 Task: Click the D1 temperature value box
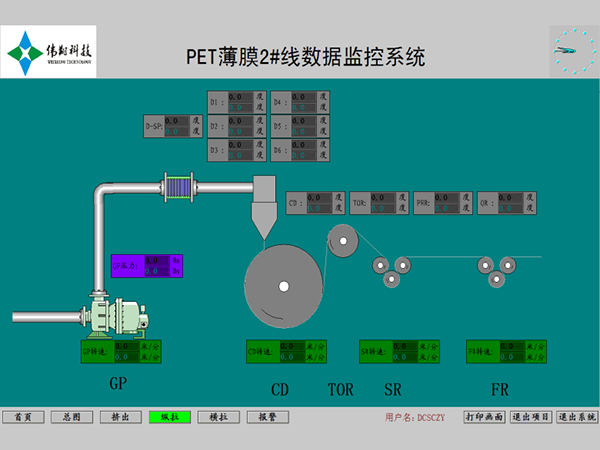[241, 102]
